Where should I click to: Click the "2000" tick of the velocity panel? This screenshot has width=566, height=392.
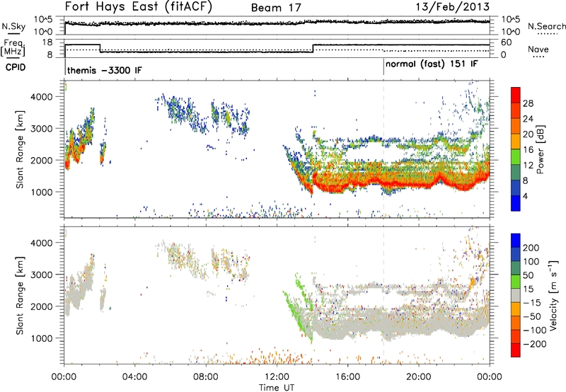(42, 306)
